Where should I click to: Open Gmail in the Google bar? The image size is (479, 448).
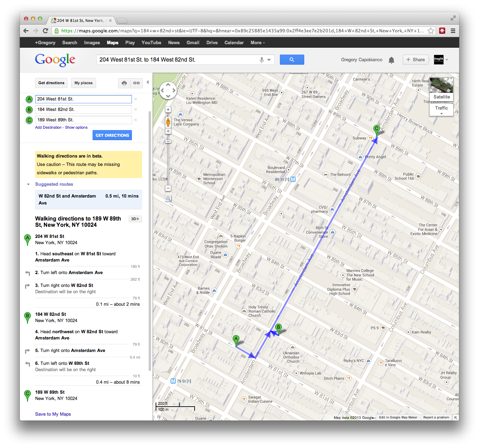pyautogui.click(x=193, y=43)
